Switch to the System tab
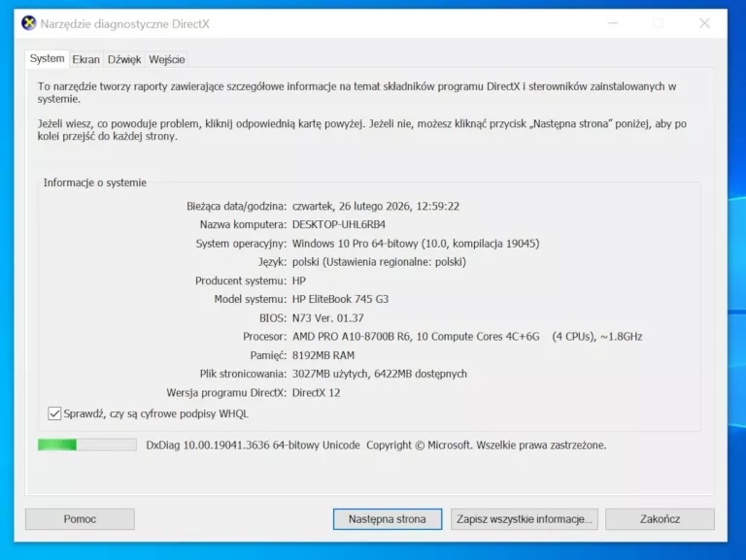Screen dimensions: 746x560 [x=47, y=58]
